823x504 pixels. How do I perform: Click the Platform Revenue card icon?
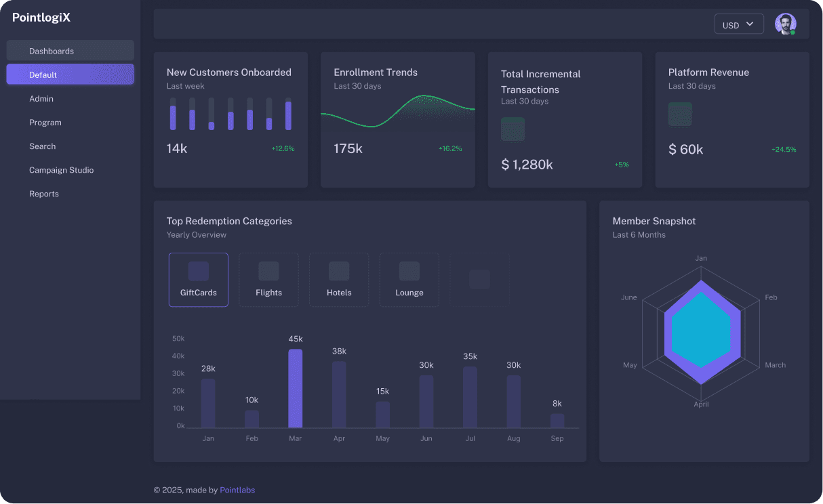[x=680, y=114]
